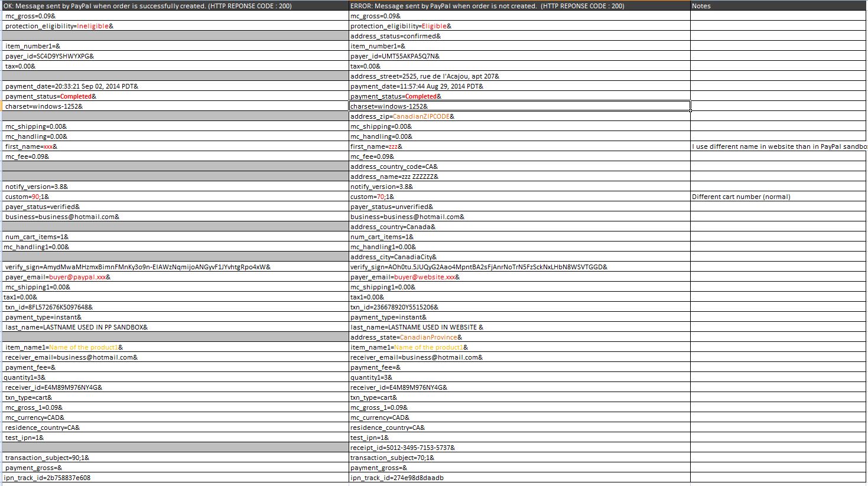Click business=business@hotmail.com& in the OK column

pyautogui.click(x=175, y=217)
